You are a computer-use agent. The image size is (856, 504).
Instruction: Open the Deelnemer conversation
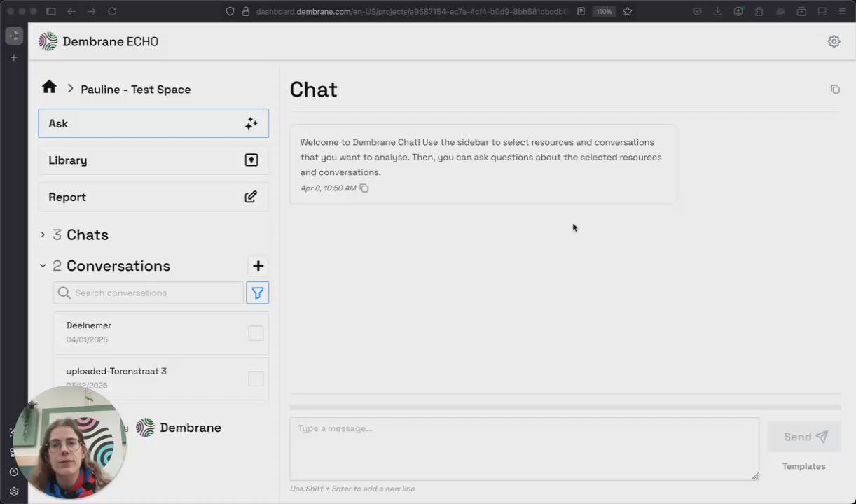coord(161,333)
